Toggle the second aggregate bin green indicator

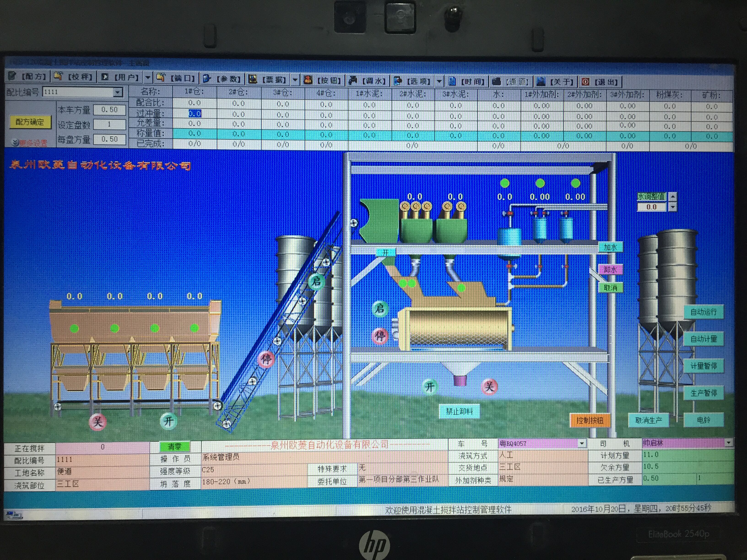(114, 328)
